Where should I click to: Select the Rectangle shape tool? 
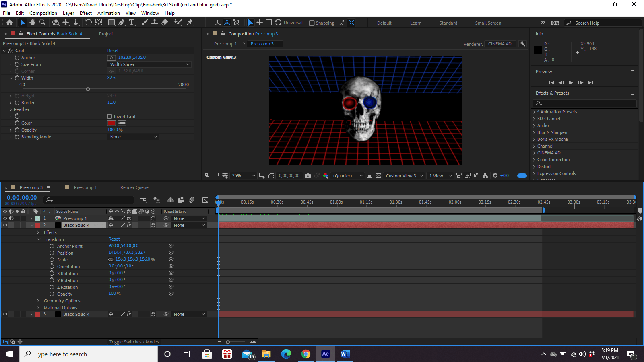tap(111, 23)
